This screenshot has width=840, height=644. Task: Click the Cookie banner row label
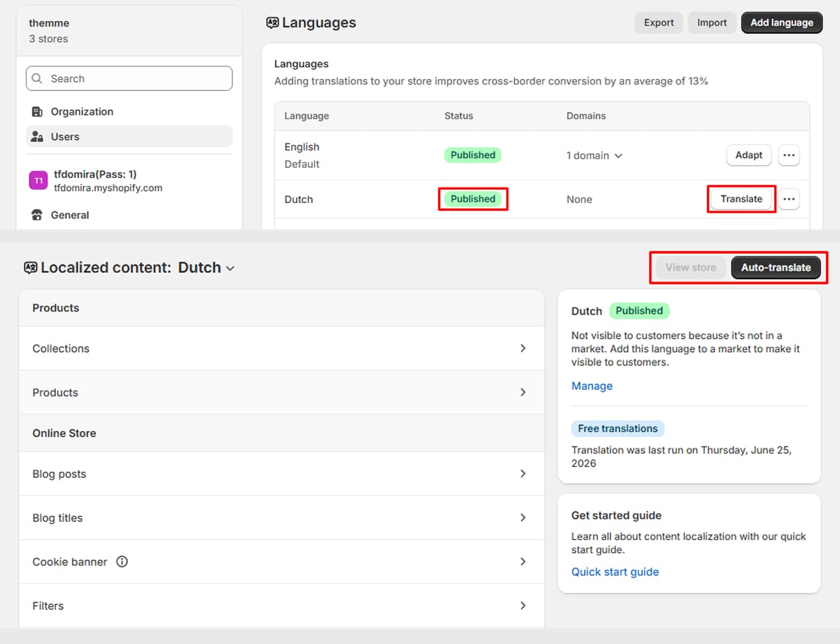(x=70, y=562)
